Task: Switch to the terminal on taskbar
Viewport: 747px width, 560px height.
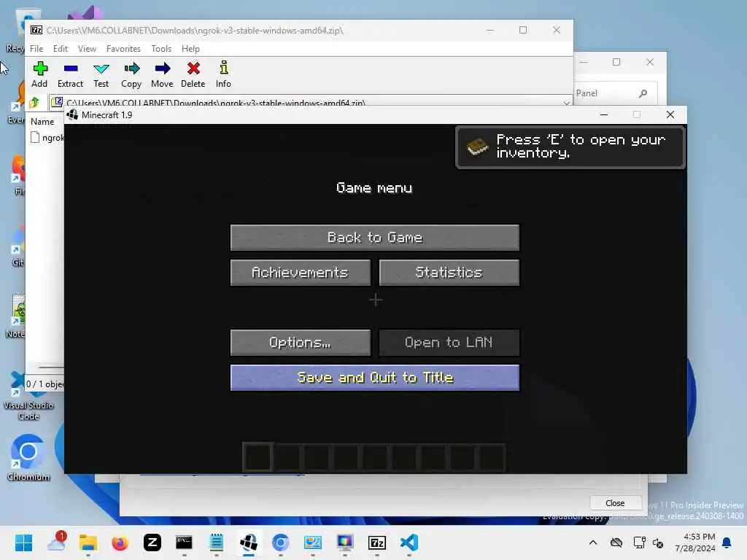Action: (x=184, y=542)
